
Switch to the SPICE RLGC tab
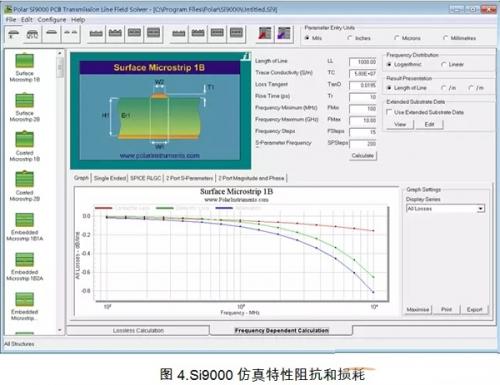pyautogui.click(x=146, y=178)
